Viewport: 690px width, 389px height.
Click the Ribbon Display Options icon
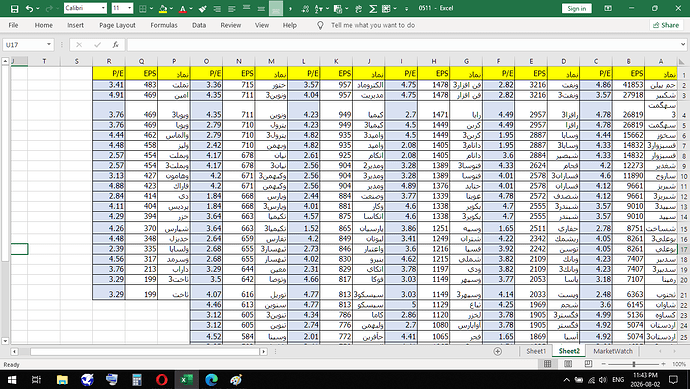[x=608, y=8]
